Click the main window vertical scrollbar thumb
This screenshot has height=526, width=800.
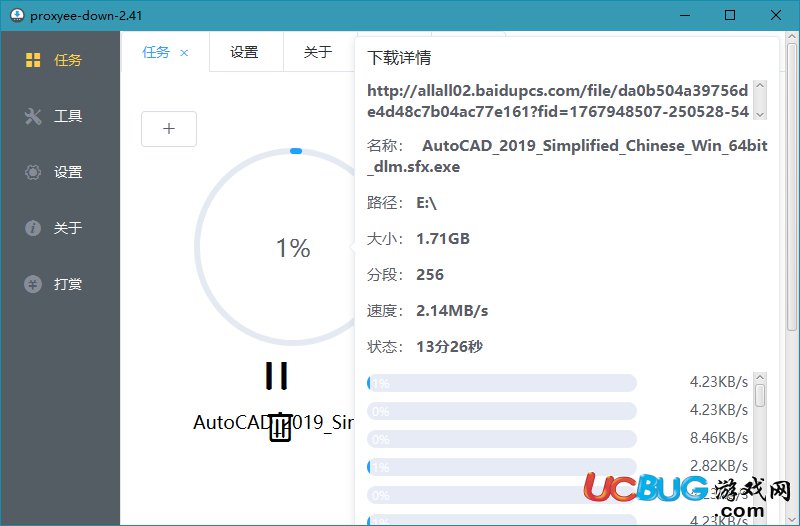click(792, 187)
